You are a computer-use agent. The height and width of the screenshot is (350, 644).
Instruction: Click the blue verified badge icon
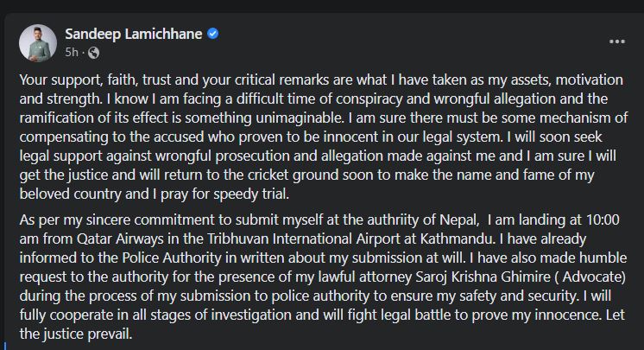[213, 35]
